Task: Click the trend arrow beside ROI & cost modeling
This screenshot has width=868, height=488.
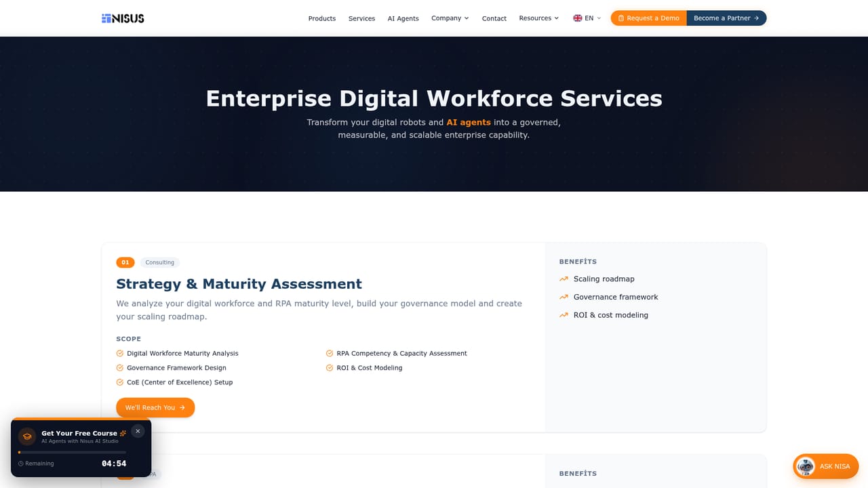Action: click(x=564, y=315)
